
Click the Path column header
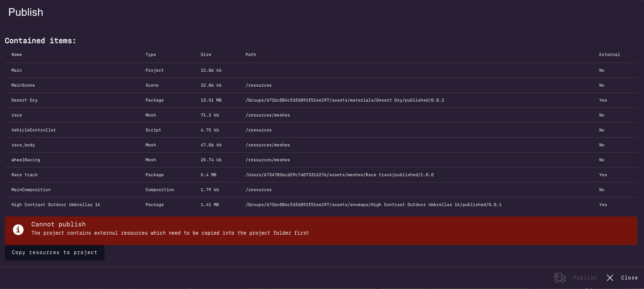(250, 54)
